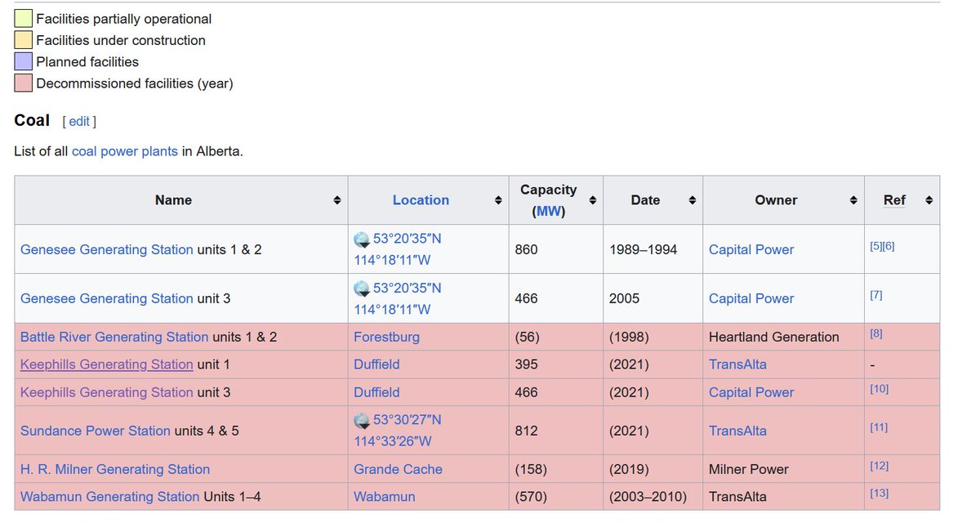Click the 860 capacity cell

tap(556, 249)
